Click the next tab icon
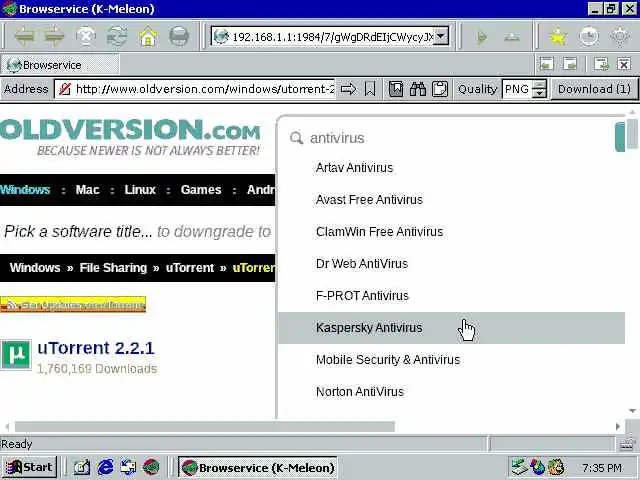The height and width of the screenshot is (480, 640). point(570,64)
